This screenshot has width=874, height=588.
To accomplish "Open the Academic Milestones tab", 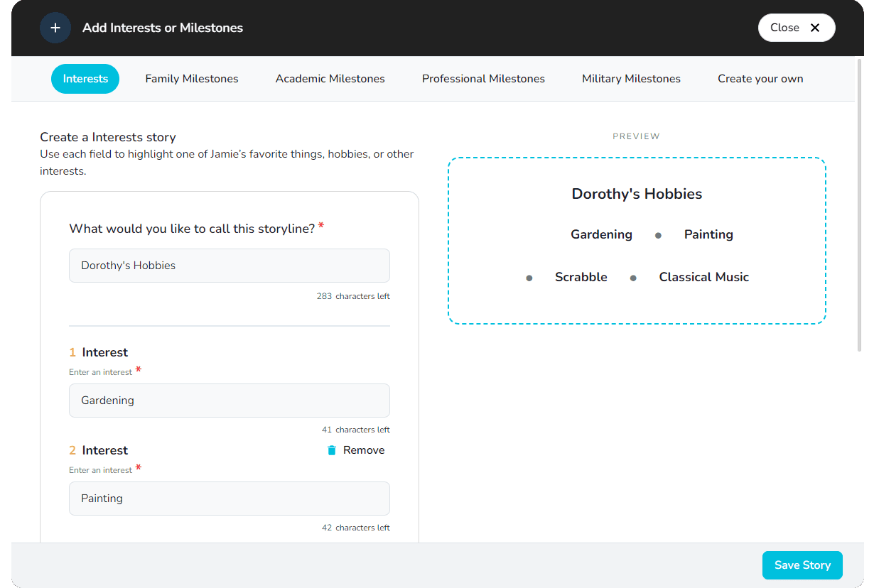I will [x=330, y=79].
